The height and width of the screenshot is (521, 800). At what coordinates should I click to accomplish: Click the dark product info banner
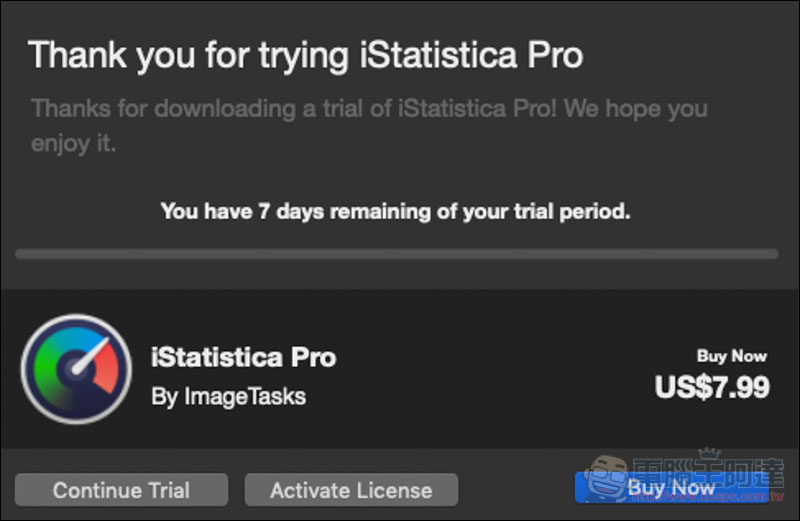tap(400, 369)
